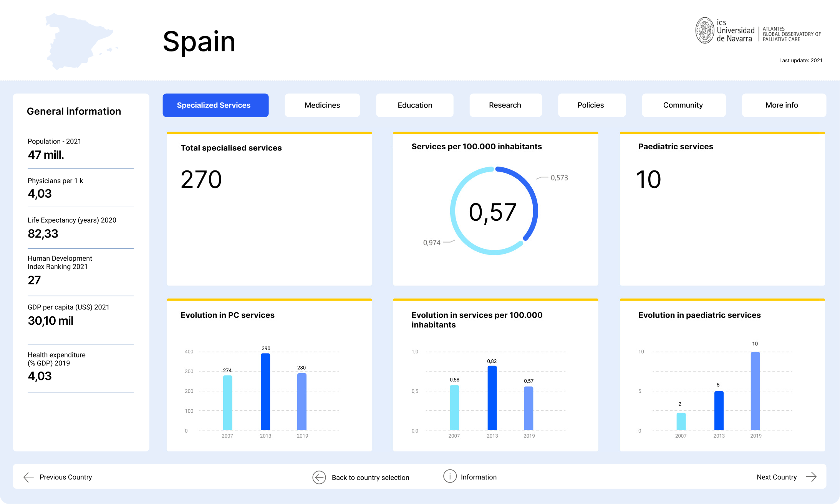This screenshot has width=840, height=504.
Task: Click the Back to country selection link
Action: pos(370,478)
